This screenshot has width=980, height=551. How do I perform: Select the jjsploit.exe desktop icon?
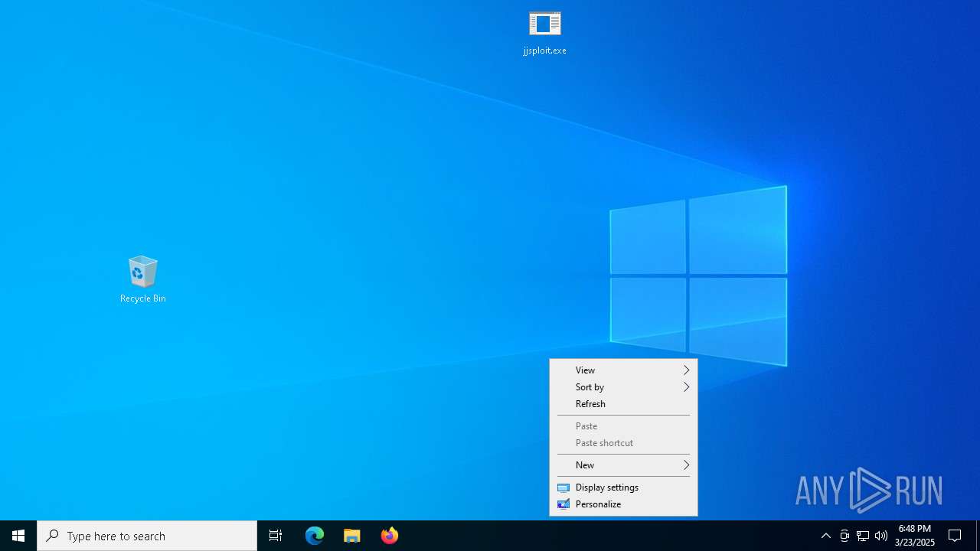click(x=545, y=33)
